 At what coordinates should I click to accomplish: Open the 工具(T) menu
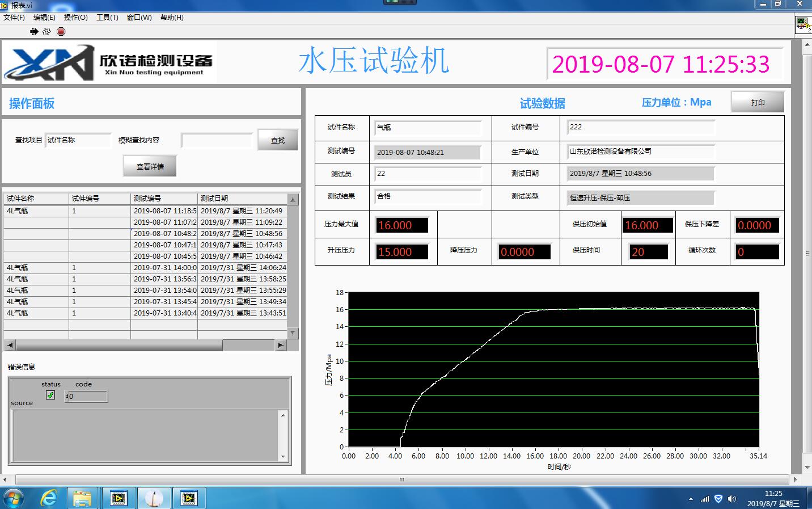pyautogui.click(x=107, y=18)
